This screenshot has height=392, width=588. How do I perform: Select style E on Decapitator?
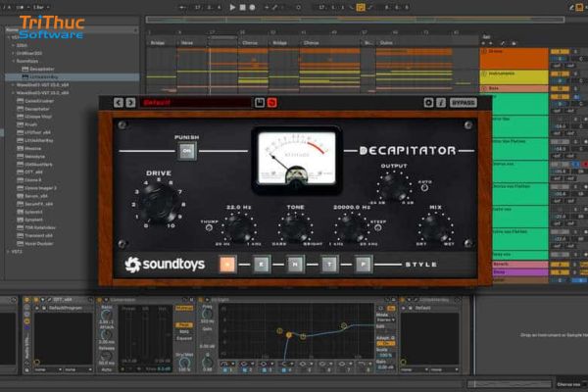coord(262,264)
